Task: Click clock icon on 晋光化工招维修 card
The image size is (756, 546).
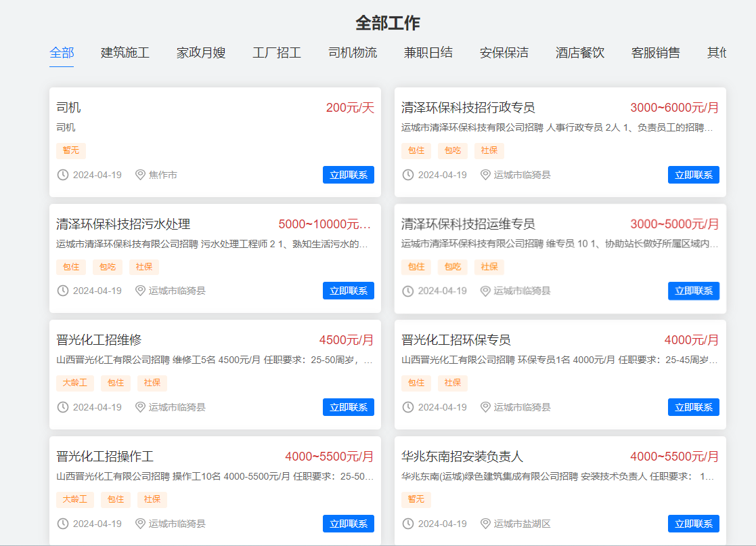Action: click(x=63, y=407)
